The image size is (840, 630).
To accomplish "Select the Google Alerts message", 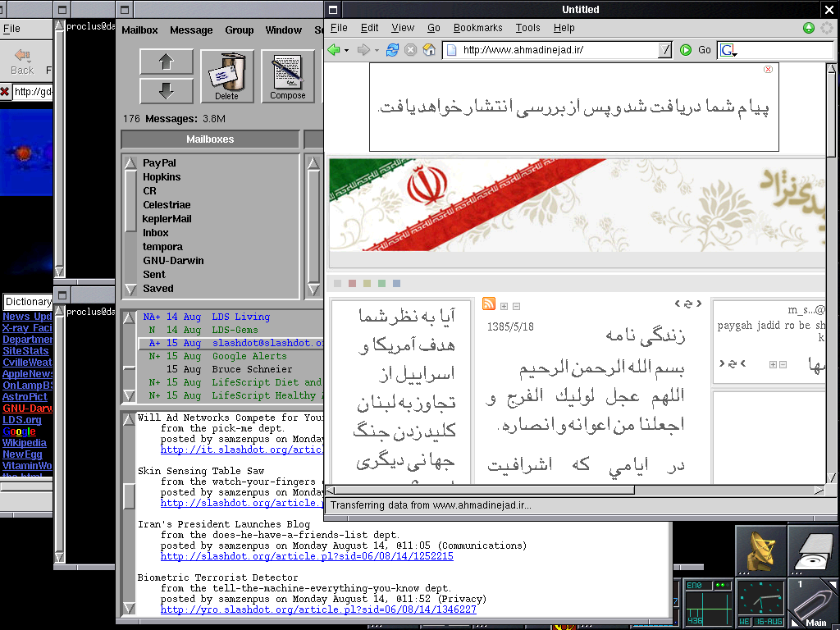I will tap(231, 356).
